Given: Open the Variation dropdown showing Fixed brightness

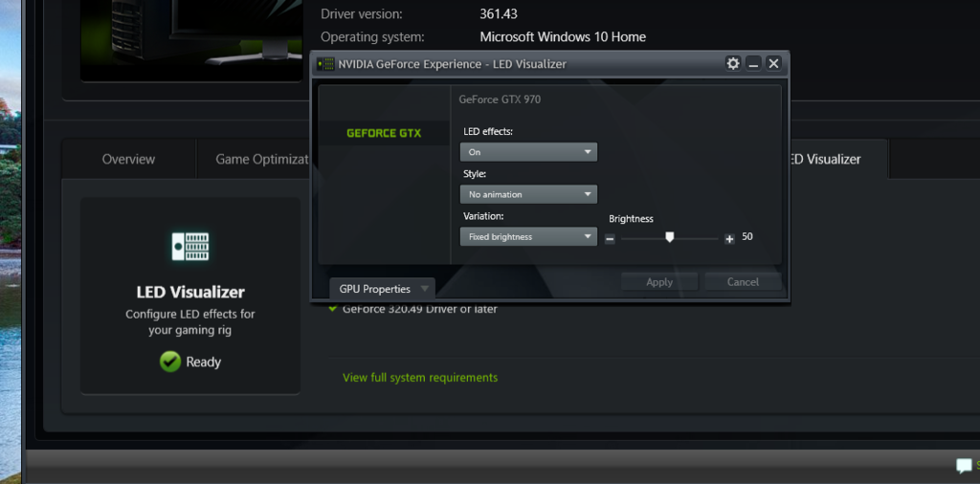Looking at the screenshot, I should (x=528, y=236).
